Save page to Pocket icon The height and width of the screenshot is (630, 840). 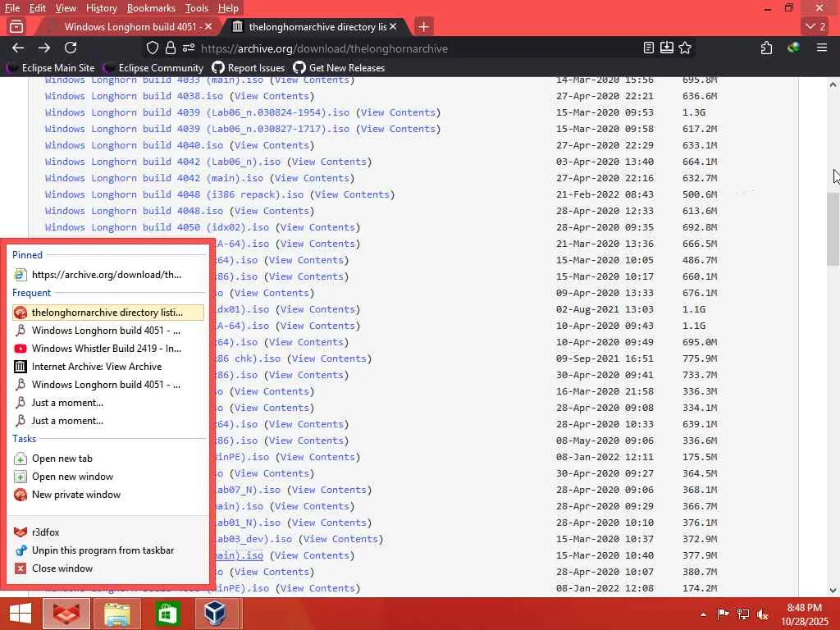666,48
